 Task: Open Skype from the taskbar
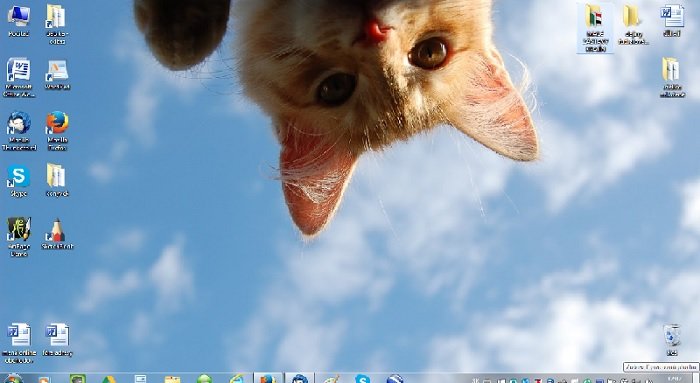[x=362, y=379]
